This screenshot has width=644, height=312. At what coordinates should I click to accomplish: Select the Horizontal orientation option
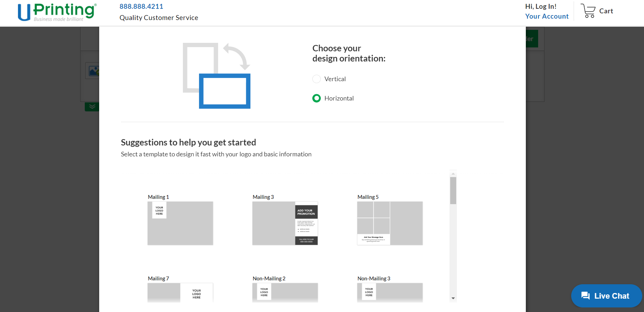click(x=317, y=98)
